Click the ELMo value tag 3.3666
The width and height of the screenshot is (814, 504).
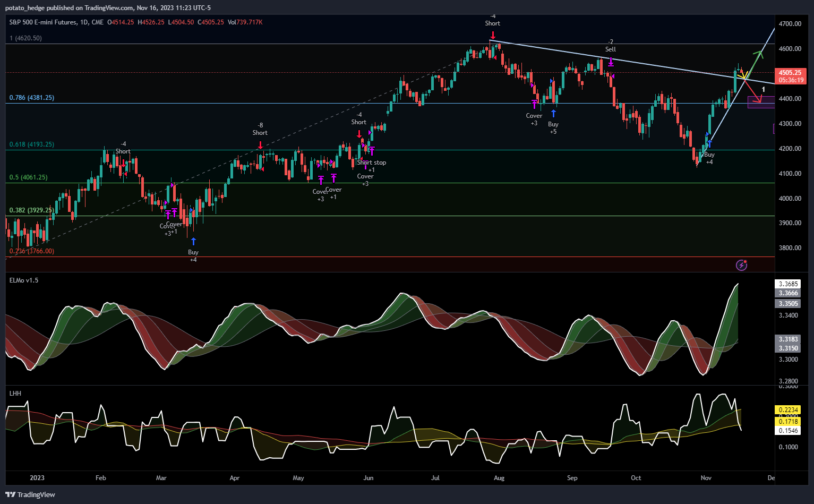[x=789, y=293]
